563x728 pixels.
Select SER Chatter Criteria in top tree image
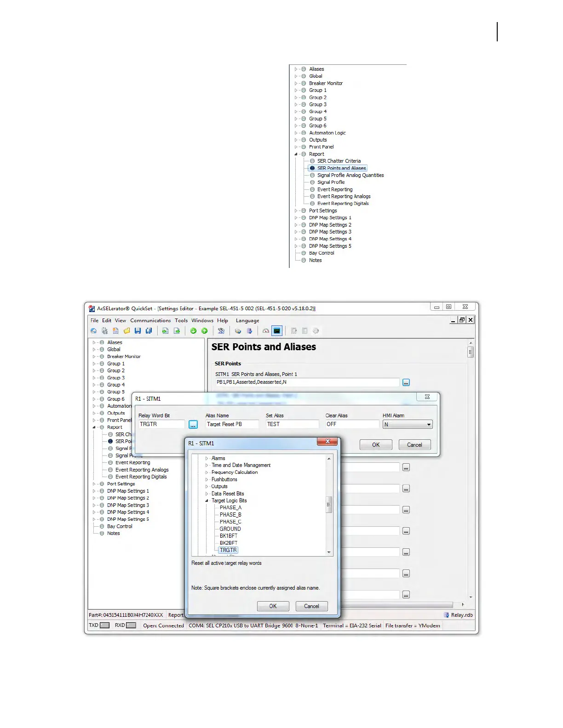(x=339, y=161)
